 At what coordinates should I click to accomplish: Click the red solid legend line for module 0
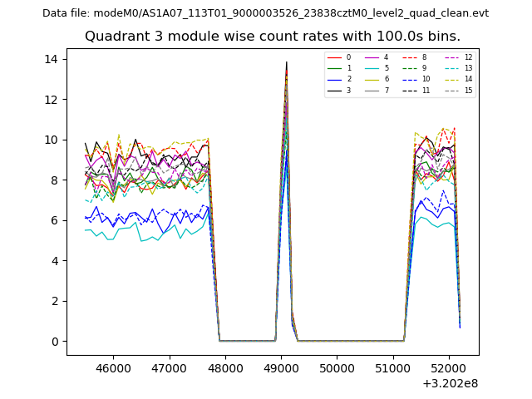click(334, 57)
